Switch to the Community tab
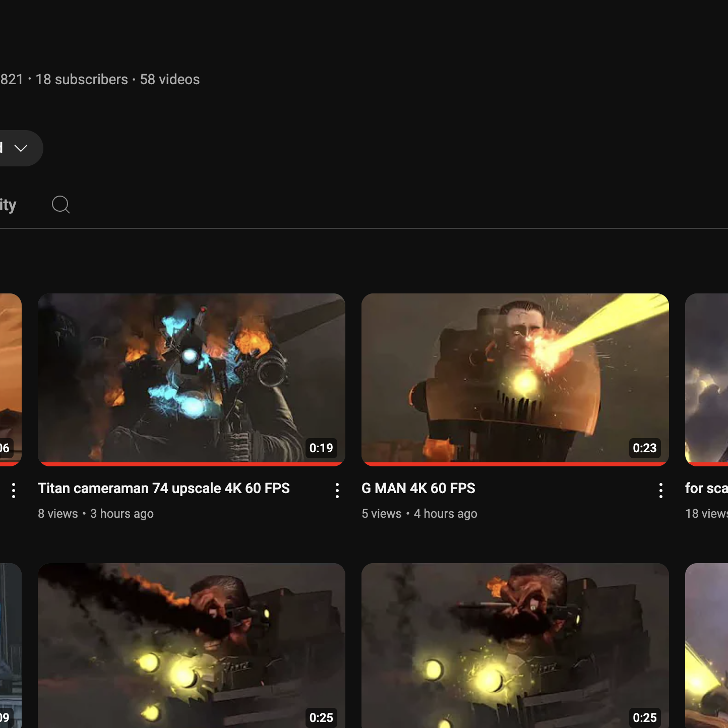 (8, 205)
